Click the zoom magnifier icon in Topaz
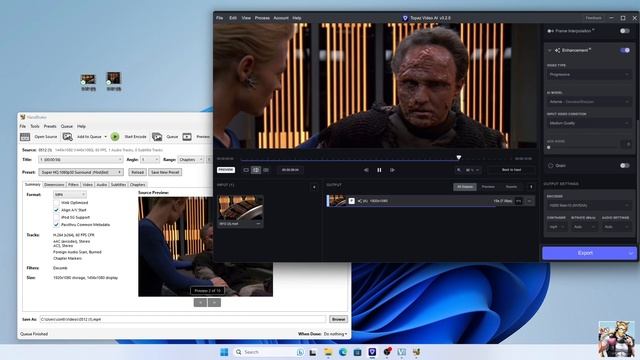 point(459,170)
